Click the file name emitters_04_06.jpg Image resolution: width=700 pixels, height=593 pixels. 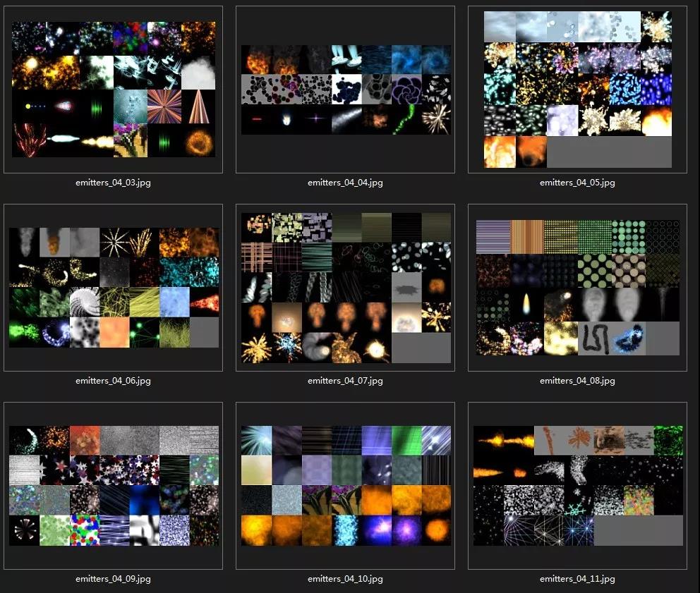coord(113,381)
